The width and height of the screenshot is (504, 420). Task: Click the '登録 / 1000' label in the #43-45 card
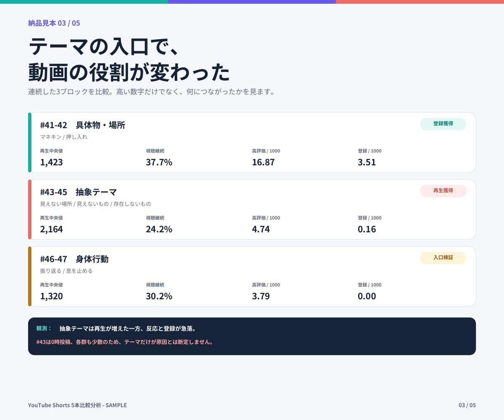point(370,218)
